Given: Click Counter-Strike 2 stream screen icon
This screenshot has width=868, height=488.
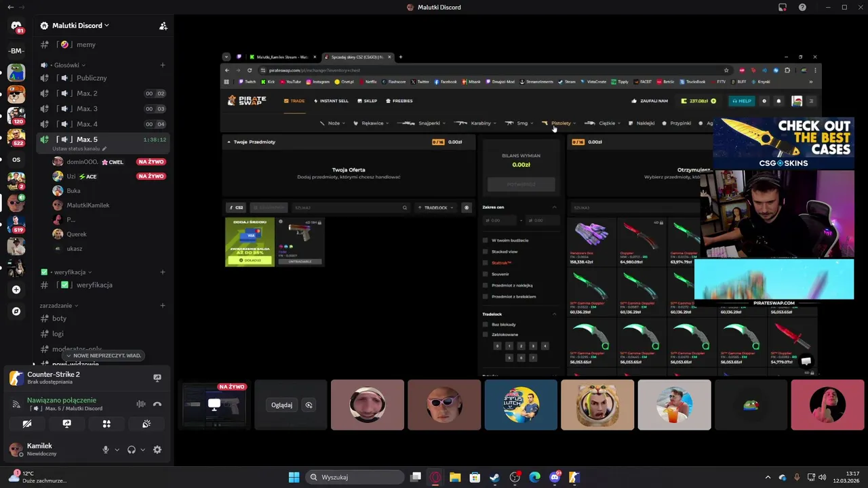Looking at the screenshot, I should point(157,378).
